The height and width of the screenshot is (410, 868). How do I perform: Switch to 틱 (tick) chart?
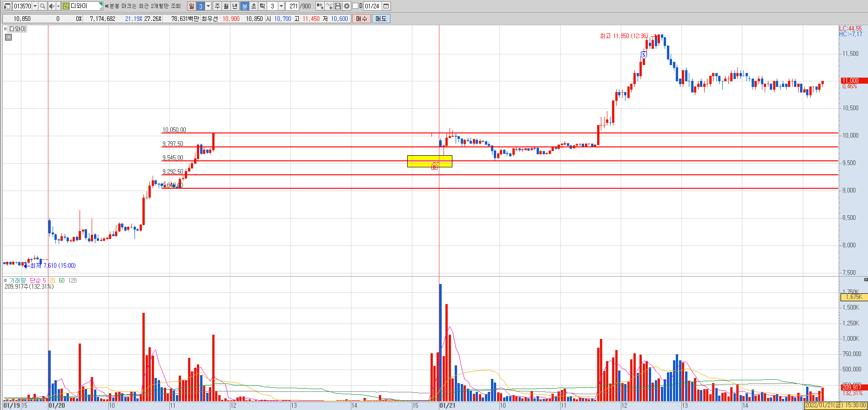(262, 6)
